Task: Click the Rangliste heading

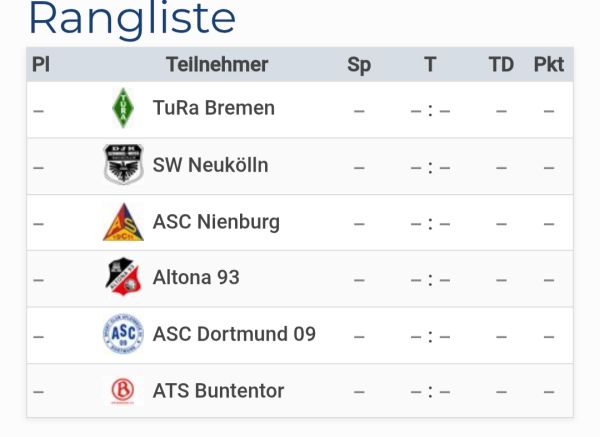Action: coord(132,18)
